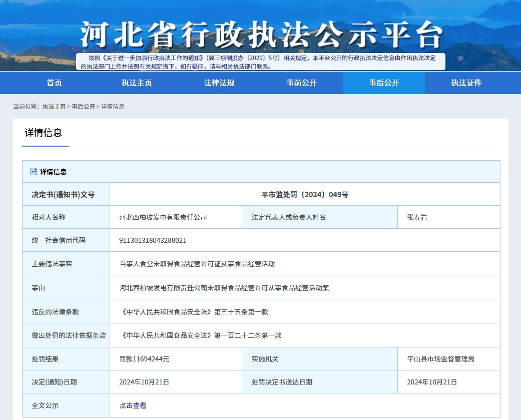Open the 法律法规 navigation tab
Image resolution: width=521 pixels, height=420 pixels.
click(219, 83)
